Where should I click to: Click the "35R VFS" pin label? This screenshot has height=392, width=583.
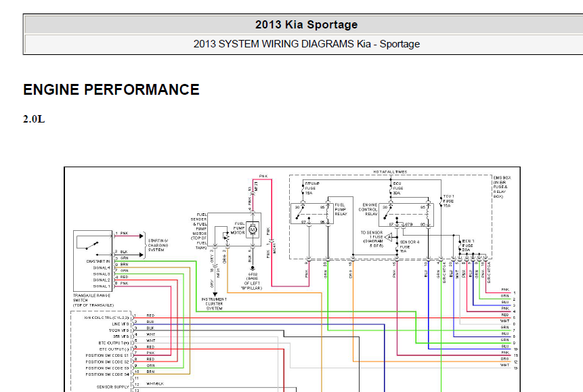(x=121, y=336)
